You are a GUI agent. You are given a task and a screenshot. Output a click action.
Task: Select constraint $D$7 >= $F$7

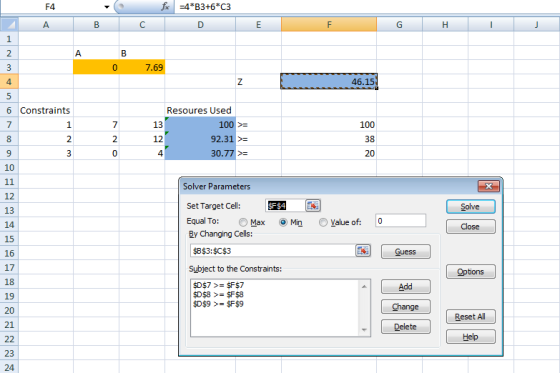point(219,285)
